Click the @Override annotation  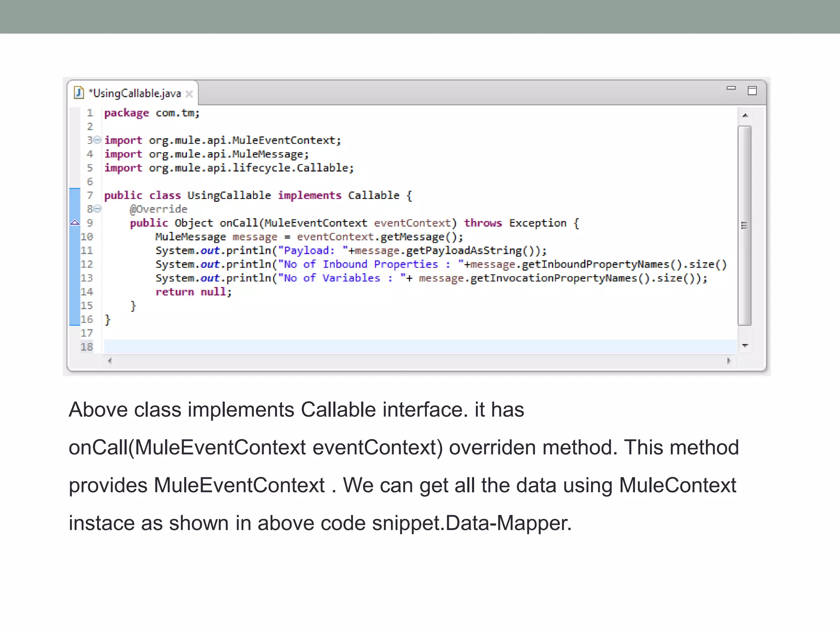158,209
